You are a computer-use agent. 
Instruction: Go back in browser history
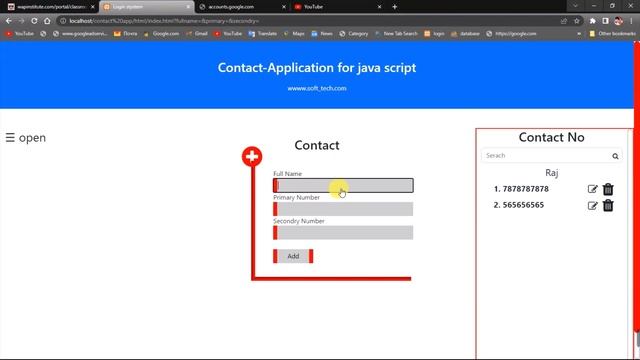point(9,21)
